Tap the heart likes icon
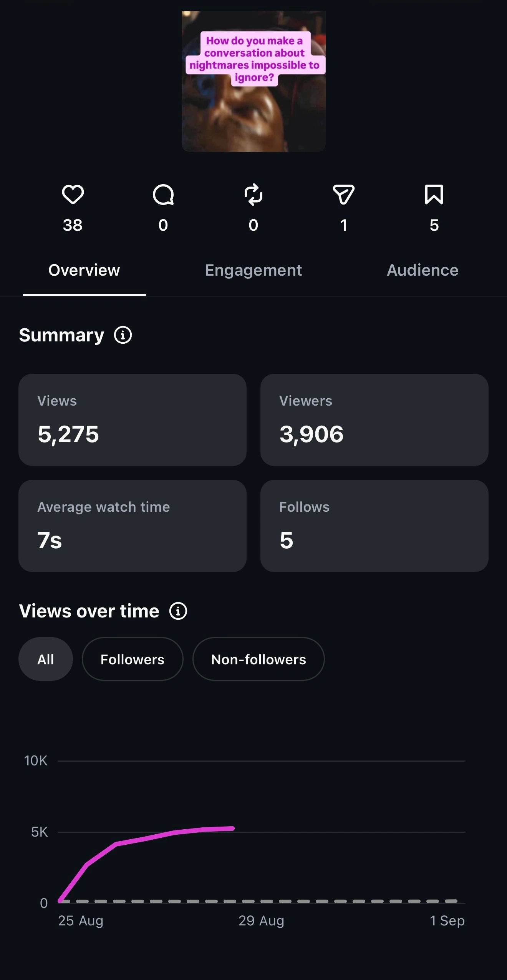The image size is (507, 980). pyautogui.click(x=73, y=195)
